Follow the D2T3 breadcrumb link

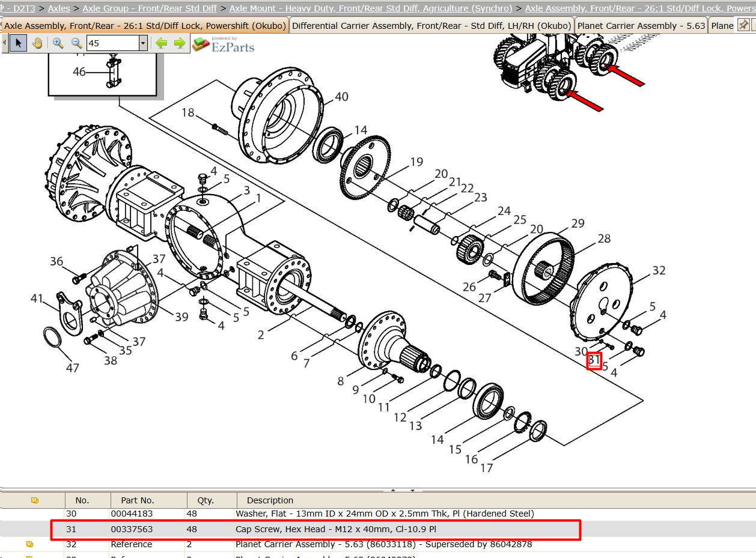pyautogui.click(x=25, y=8)
